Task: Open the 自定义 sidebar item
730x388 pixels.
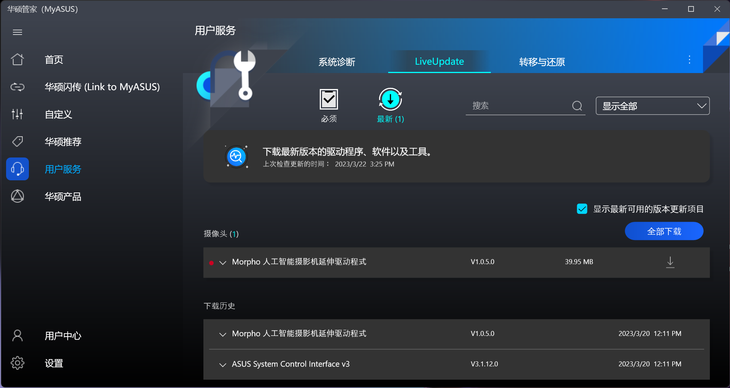Action: pyautogui.click(x=58, y=114)
